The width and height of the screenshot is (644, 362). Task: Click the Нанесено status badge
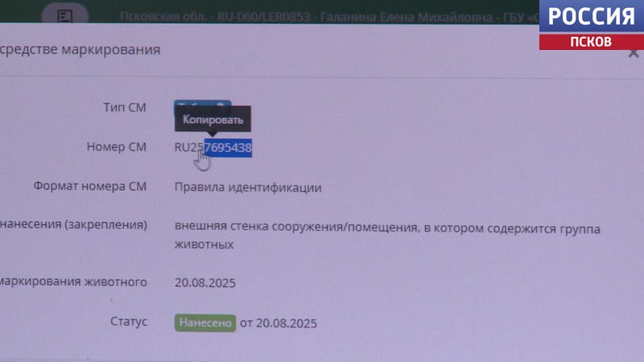click(x=205, y=323)
